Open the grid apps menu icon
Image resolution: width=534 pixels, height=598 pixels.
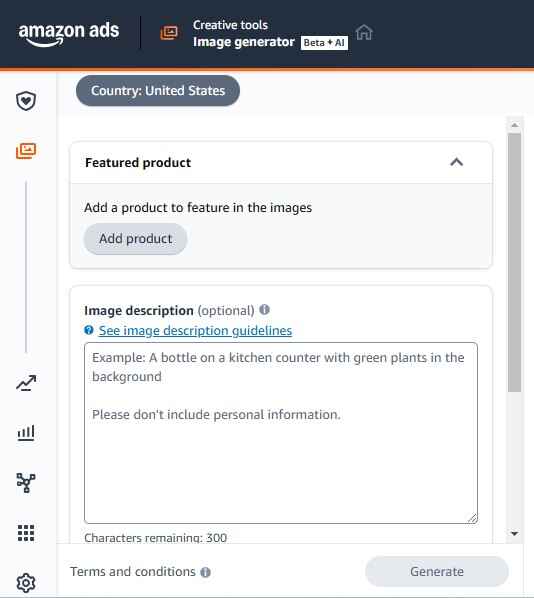[x=26, y=533]
